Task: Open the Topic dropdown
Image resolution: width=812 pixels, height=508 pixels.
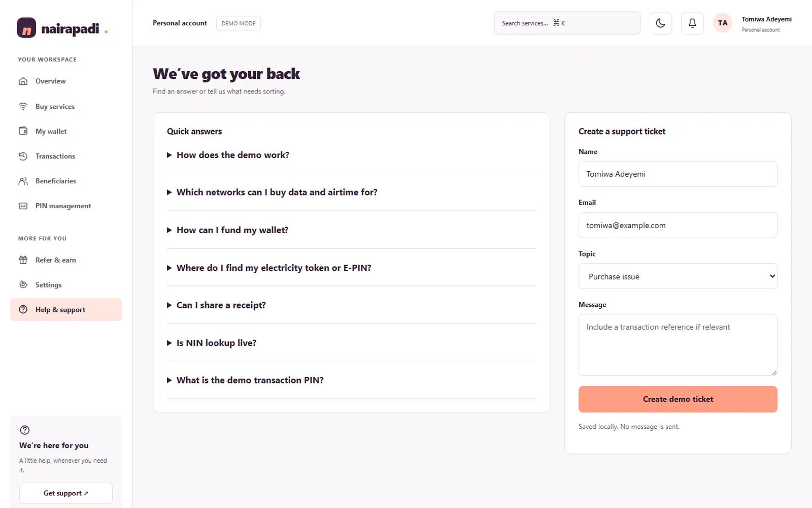Action: pyautogui.click(x=678, y=276)
